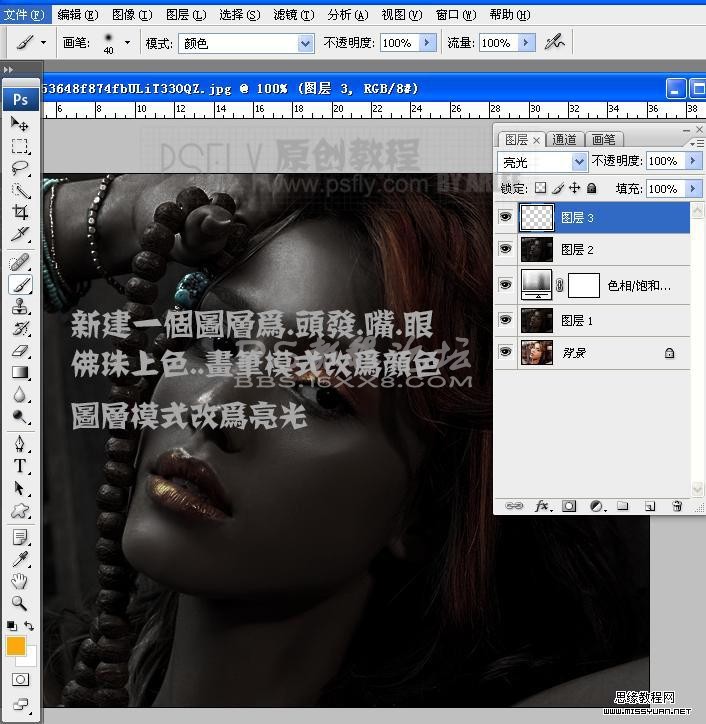Toggle Quick Mask mode
The height and width of the screenshot is (724, 706).
(20, 679)
